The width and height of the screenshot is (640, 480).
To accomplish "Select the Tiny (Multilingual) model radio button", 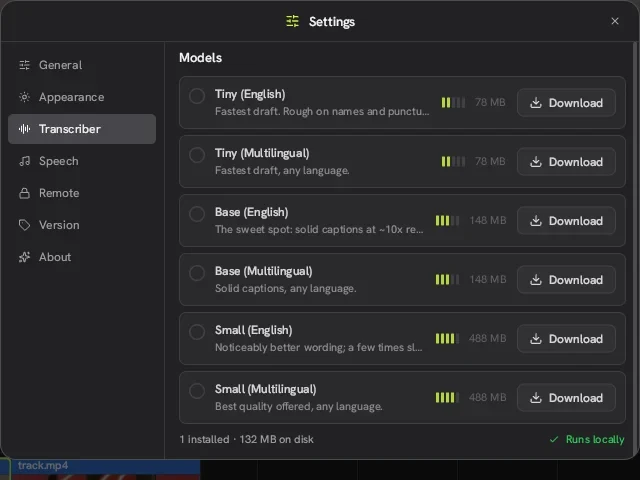I will (x=197, y=155).
